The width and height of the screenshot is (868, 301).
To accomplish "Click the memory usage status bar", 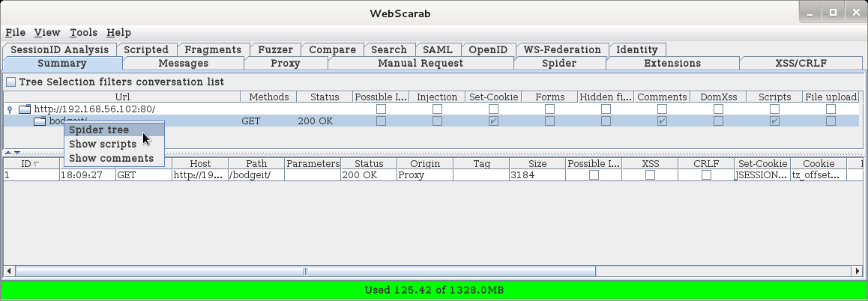I will point(434,290).
